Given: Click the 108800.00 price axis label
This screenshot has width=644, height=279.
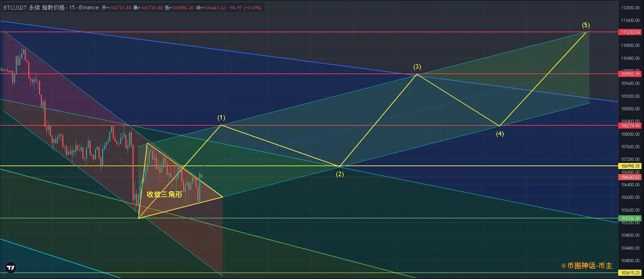Looking at the screenshot, I should [x=630, y=109].
